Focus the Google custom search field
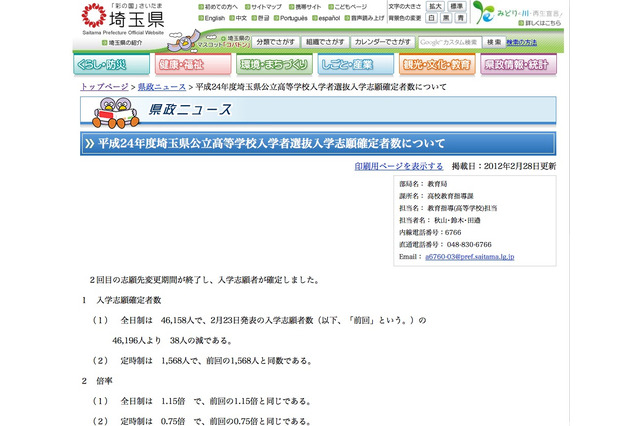The image size is (640, 426). pos(449,42)
